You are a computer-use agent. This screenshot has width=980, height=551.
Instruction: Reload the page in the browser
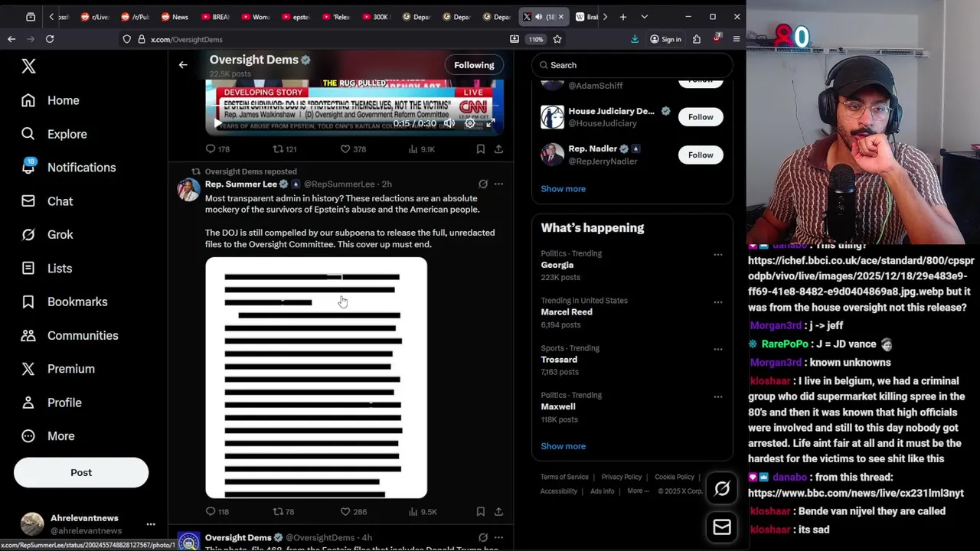point(50,39)
